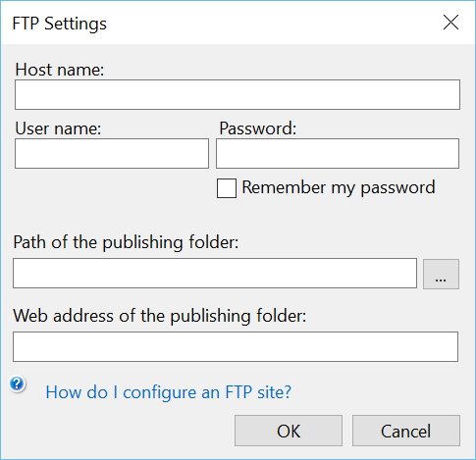Place cursor in the publishing folder path field
Screen dimensions: 476x460
point(215,273)
